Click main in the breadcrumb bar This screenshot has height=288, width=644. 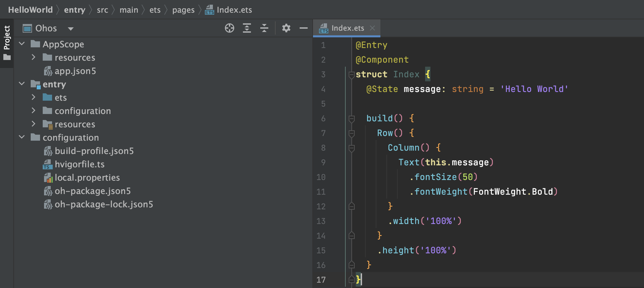click(129, 10)
